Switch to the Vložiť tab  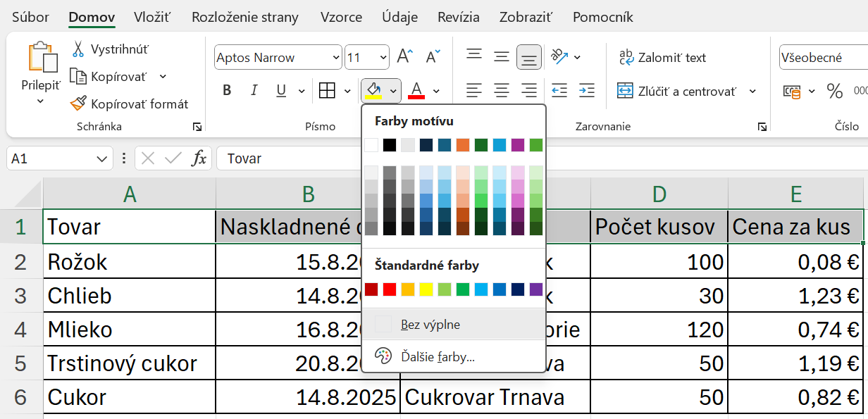tap(152, 17)
